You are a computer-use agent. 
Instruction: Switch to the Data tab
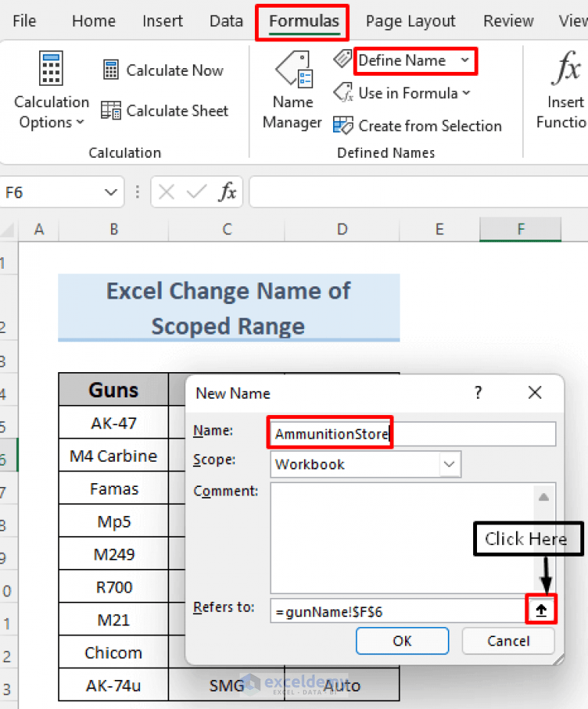pyautogui.click(x=226, y=21)
